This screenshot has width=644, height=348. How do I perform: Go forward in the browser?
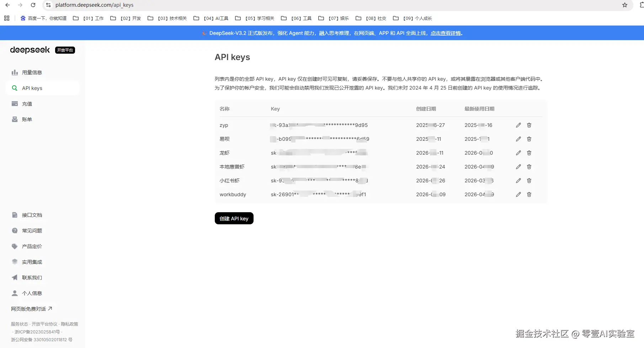[20, 5]
